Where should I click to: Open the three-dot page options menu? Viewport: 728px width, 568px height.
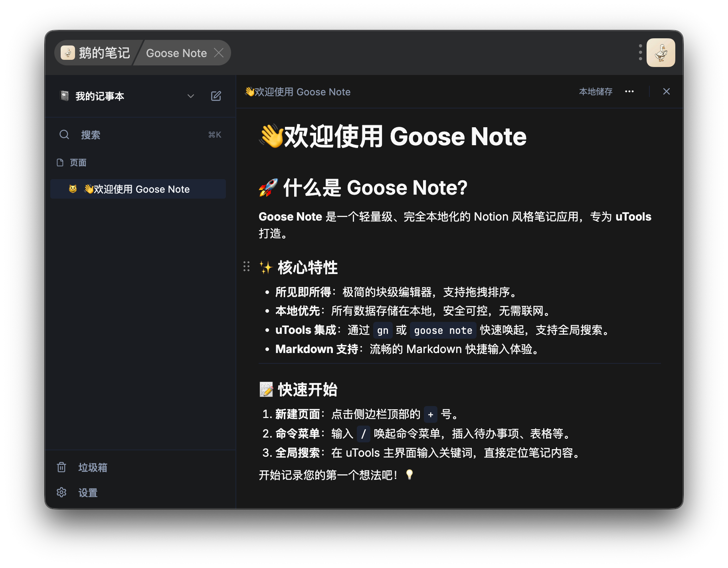629,92
